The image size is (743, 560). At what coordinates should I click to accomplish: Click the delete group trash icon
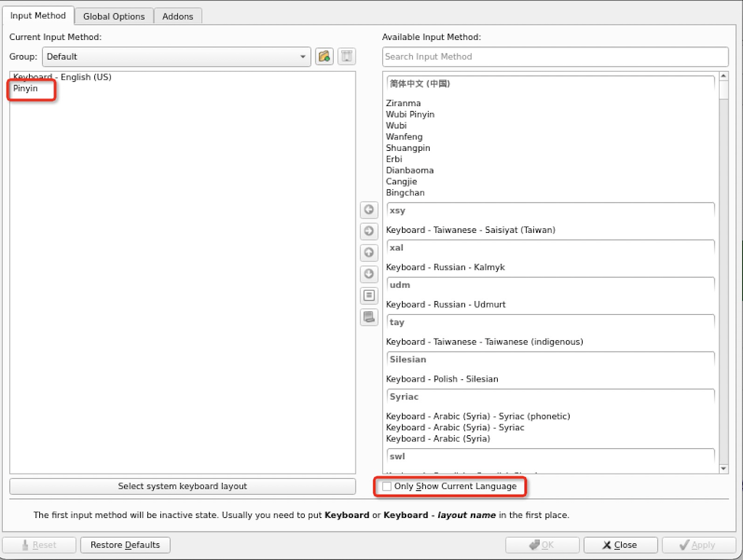(x=347, y=57)
